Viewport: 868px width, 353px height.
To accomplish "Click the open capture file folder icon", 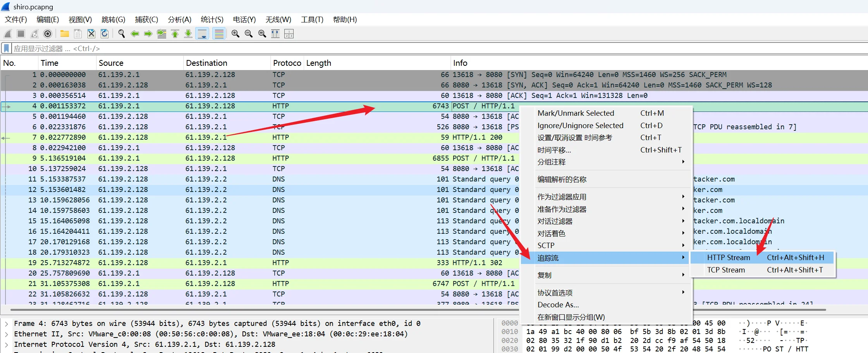I will point(64,34).
